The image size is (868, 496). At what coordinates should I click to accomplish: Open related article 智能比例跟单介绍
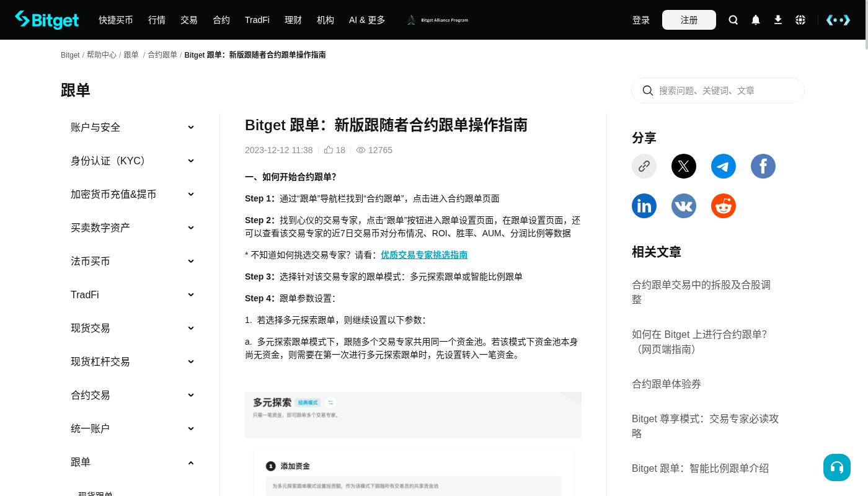pyautogui.click(x=700, y=468)
